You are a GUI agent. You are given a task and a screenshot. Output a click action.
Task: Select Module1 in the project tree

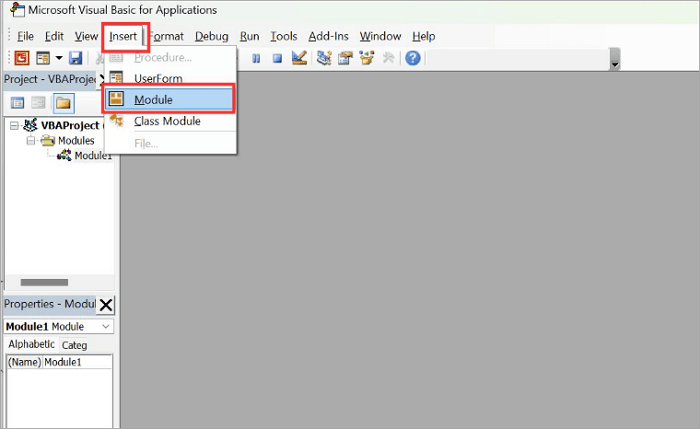[x=92, y=156]
